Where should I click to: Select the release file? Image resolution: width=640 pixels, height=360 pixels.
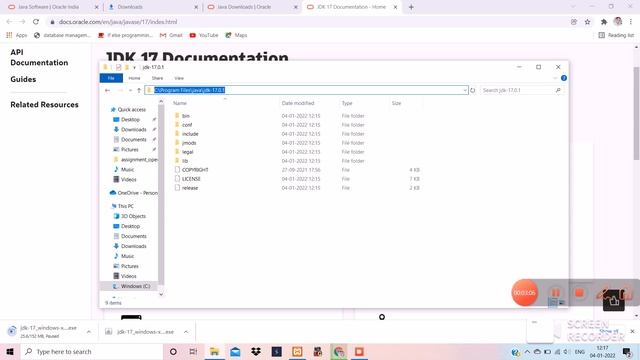[190, 188]
